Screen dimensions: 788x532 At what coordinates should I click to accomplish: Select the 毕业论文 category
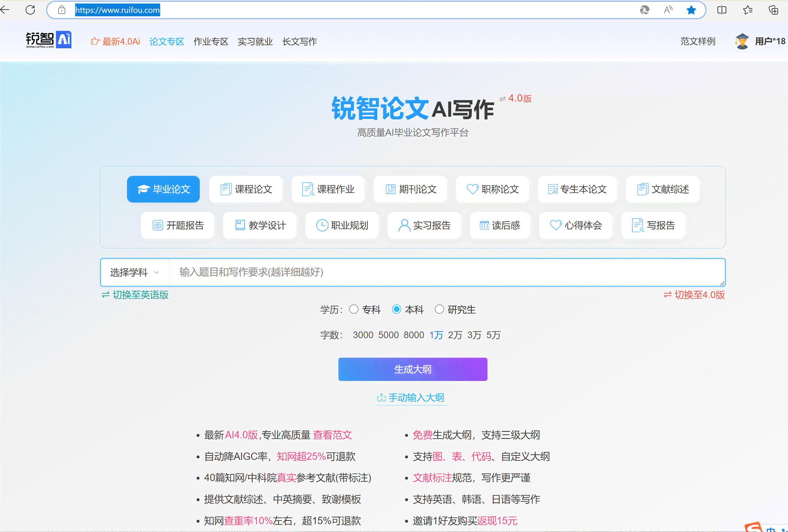(163, 189)
